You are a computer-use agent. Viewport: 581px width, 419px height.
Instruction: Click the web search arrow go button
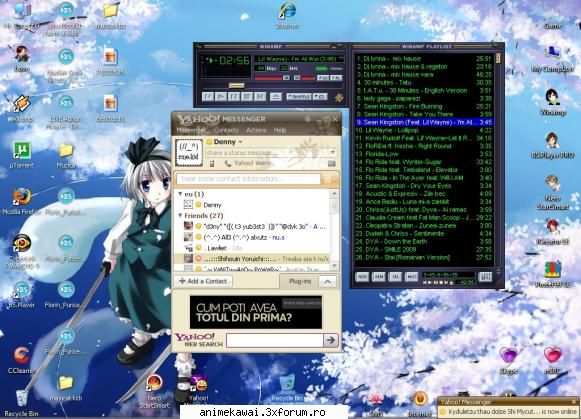tap(331, 340)
